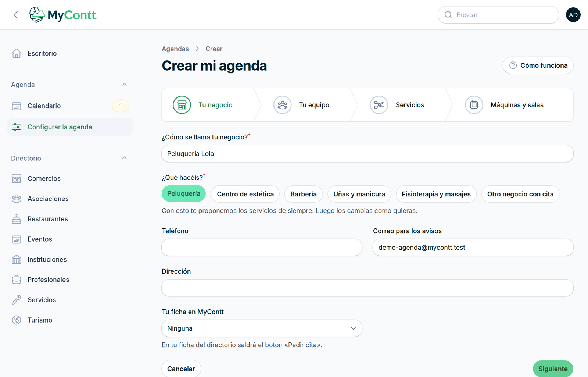
Task: Collapse the Agenda sidebar section
Action: (x=124, y=85)
